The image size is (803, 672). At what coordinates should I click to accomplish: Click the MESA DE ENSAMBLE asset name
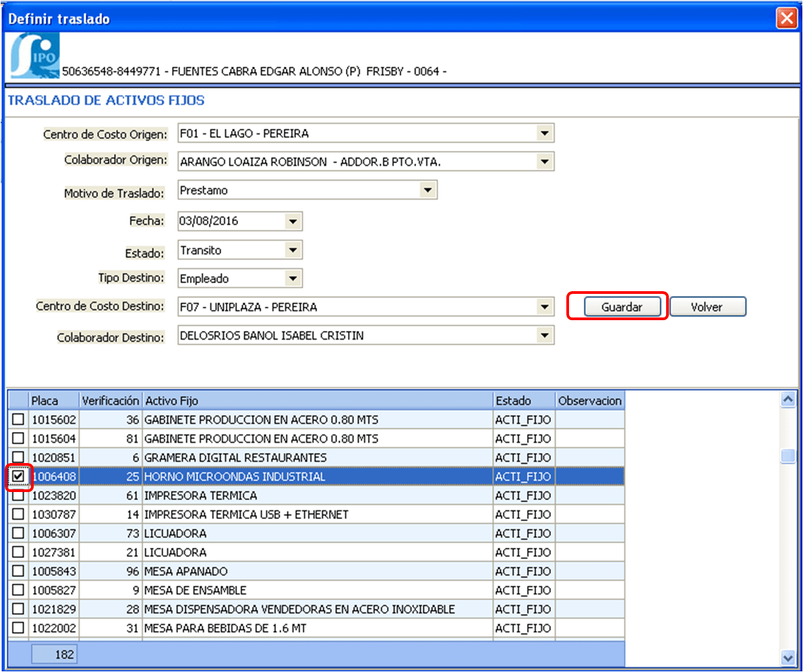click(195, 590)
